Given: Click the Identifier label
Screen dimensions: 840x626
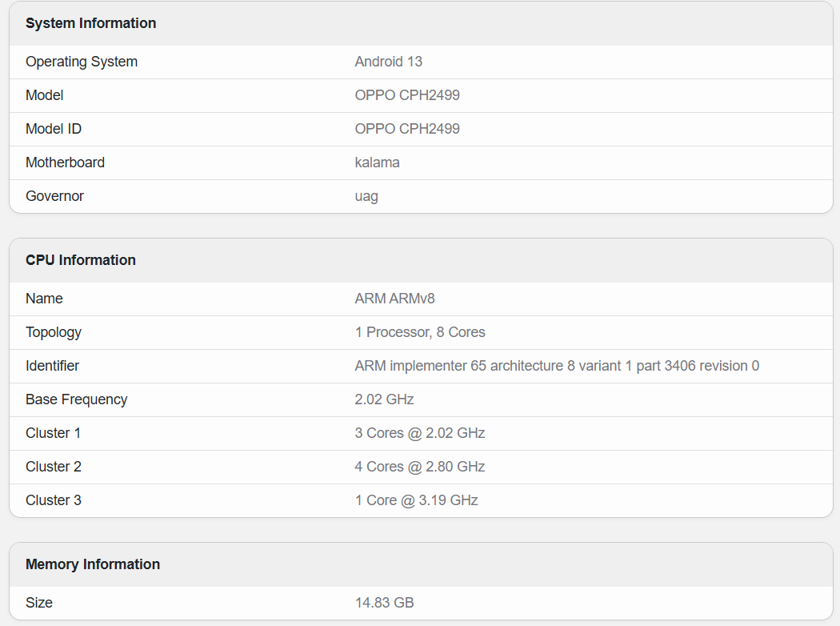Looking at the screenshot, I should tap(53, 366).
